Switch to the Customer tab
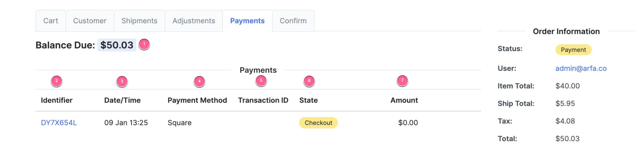This screenshot has width=644, height=146. coord(90,21)
